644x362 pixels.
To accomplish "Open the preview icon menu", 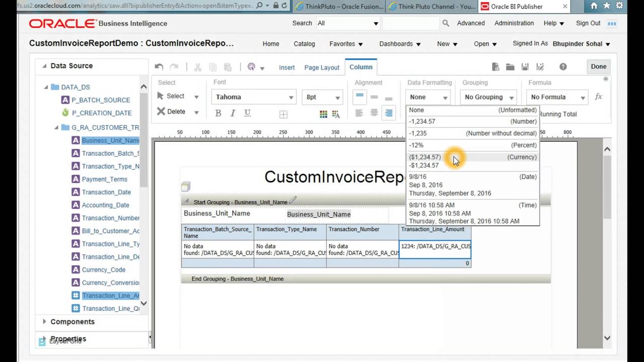I will click(256, 67).
